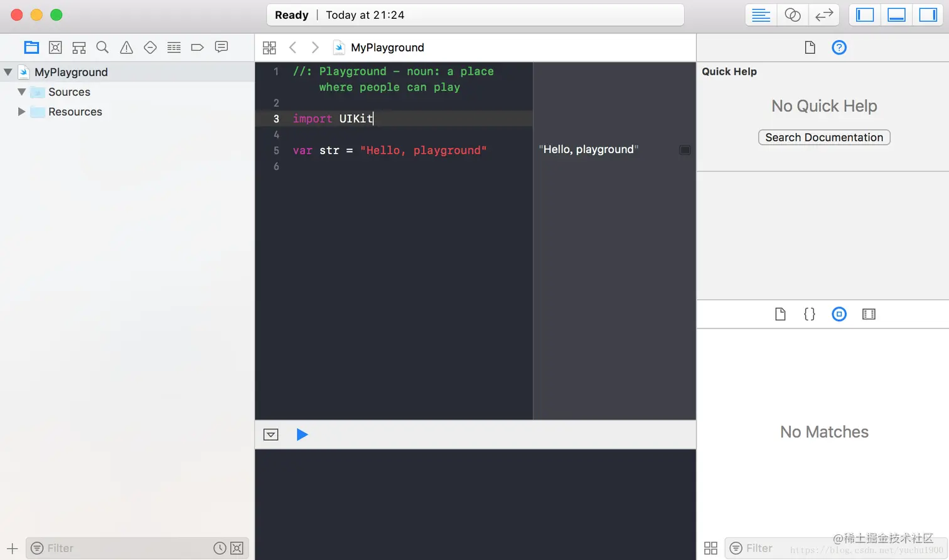Run the playground with play button

pyautogui.click(x=302, y=435)
